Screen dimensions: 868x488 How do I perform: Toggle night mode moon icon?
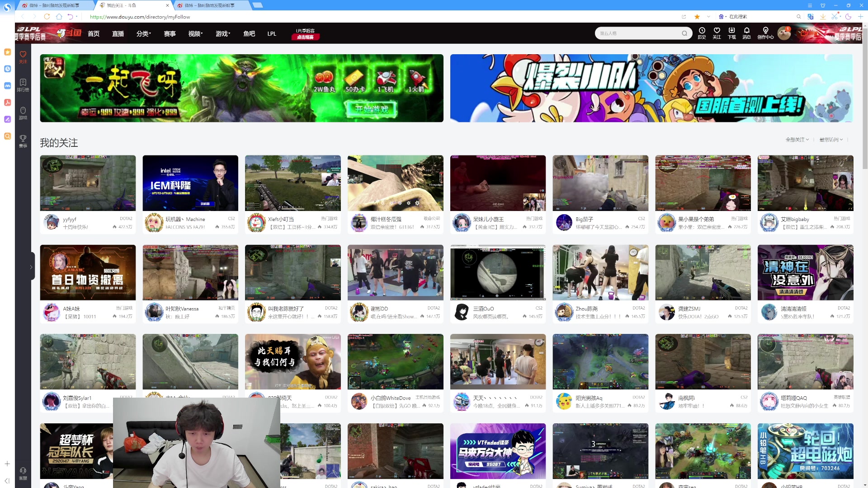848,17
